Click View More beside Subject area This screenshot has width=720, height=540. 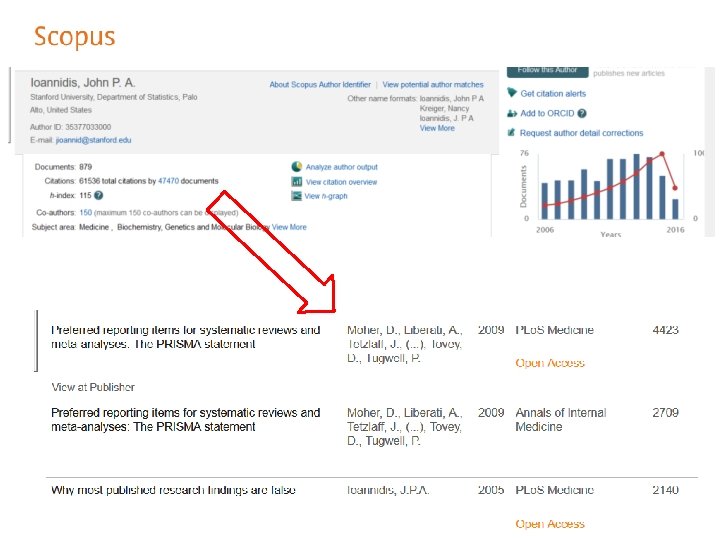click(289, 227)
